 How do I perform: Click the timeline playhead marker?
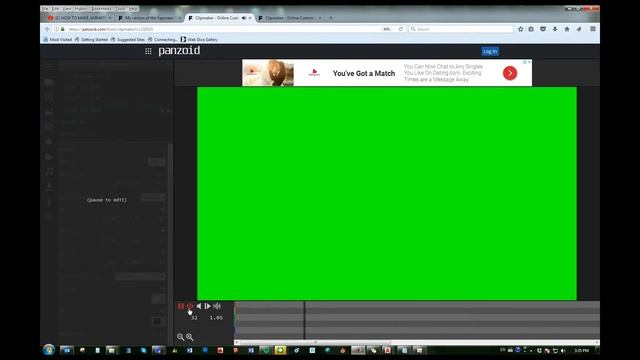pos(304,320)
